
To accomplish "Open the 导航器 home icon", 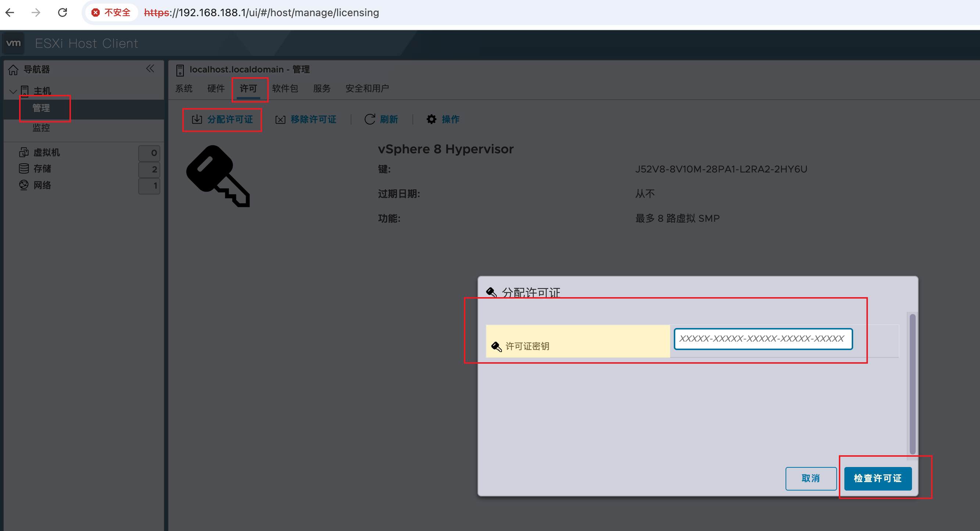I will tap(13, 70).
